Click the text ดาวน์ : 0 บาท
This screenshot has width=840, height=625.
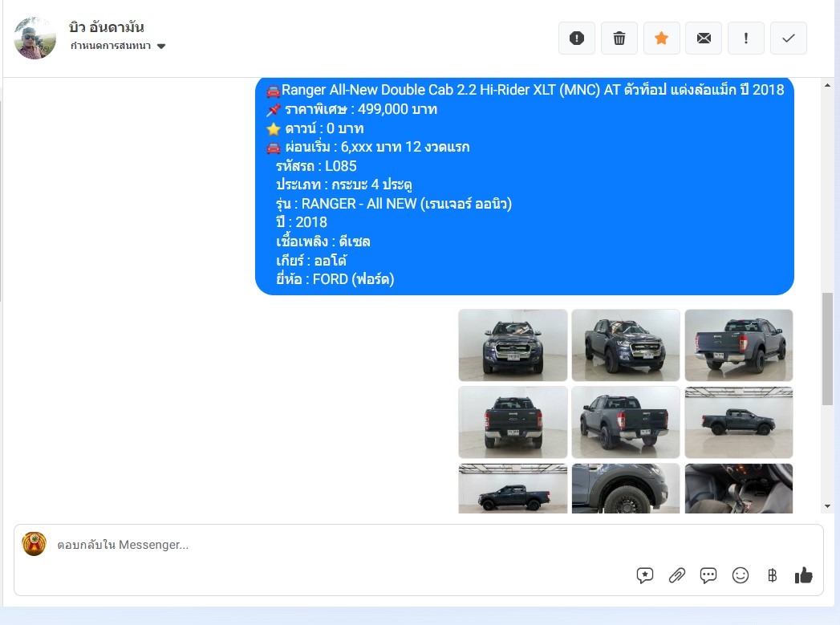pos(324,128)
